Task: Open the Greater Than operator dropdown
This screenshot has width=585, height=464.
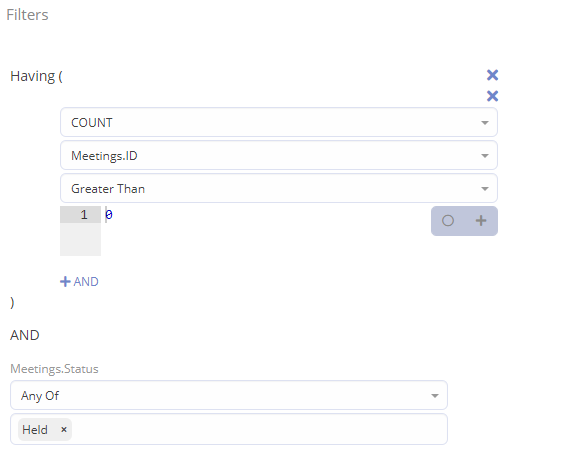Action: pos(279,188)
